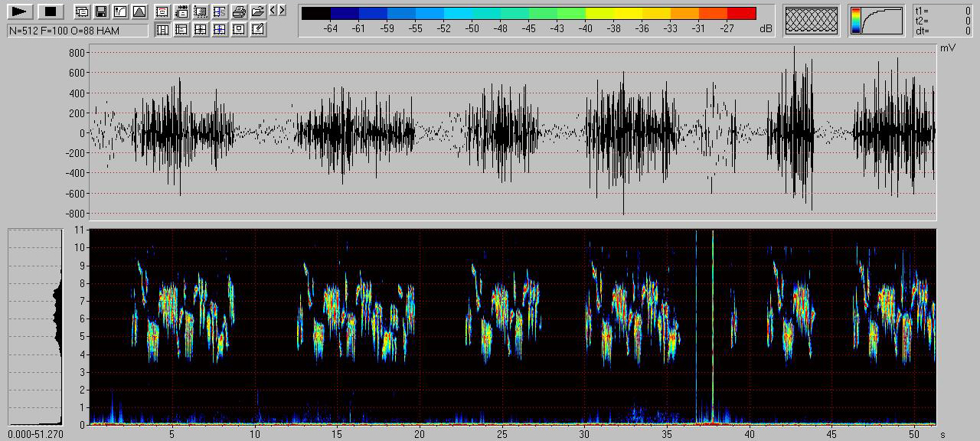Viewport: 980px width, 441px height.
Task: Open the rainbow color-curve box
Action: [877, 21]
